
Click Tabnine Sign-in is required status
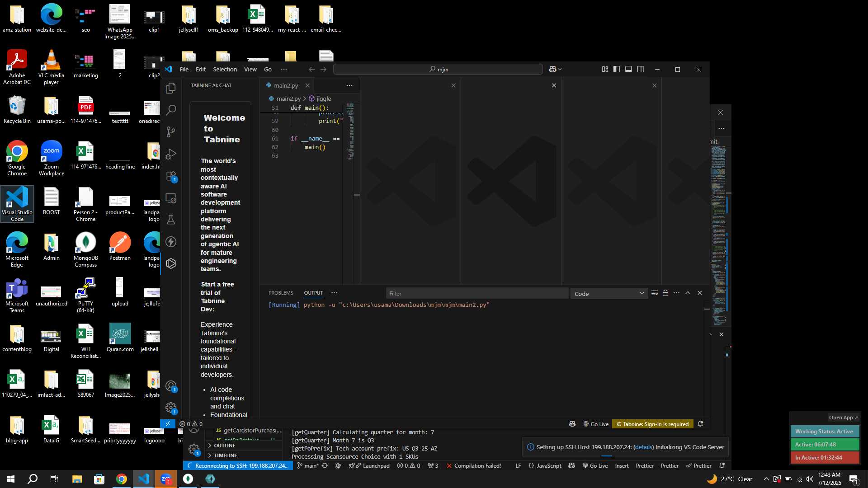pyautogui.click(x=653, y=424)
